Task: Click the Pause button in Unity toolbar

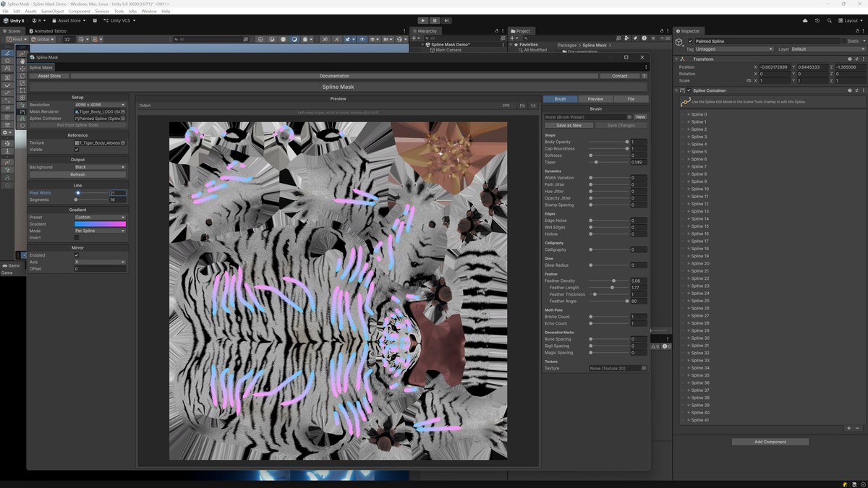Action: (x=435, y=20)
